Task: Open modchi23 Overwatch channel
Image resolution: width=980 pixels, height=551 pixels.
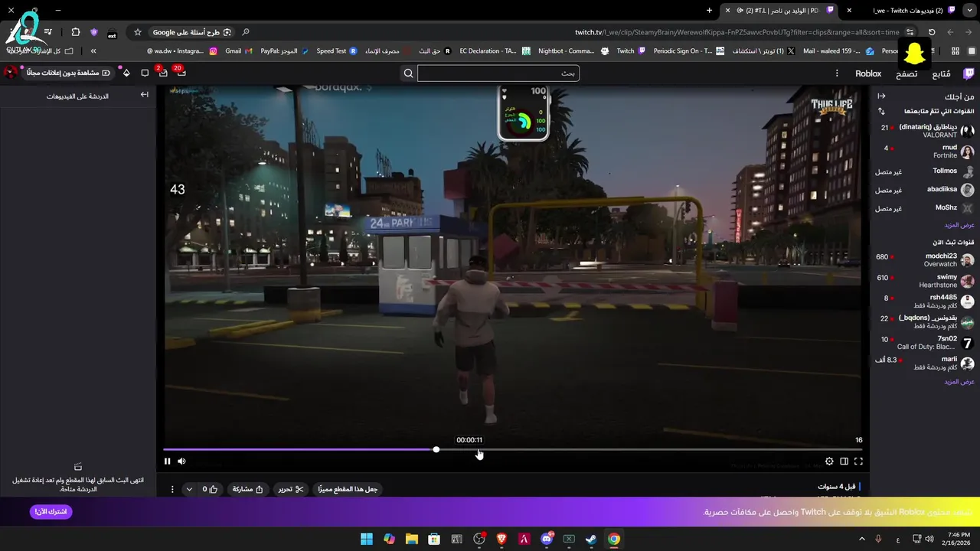Action: [925, 260]
